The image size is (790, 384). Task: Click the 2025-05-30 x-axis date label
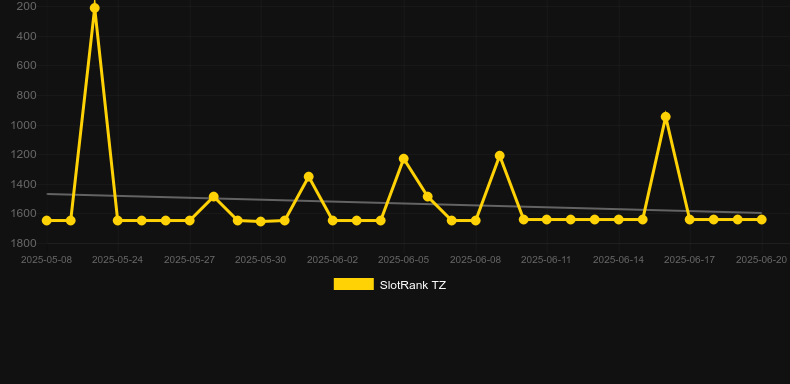[260, 260]
